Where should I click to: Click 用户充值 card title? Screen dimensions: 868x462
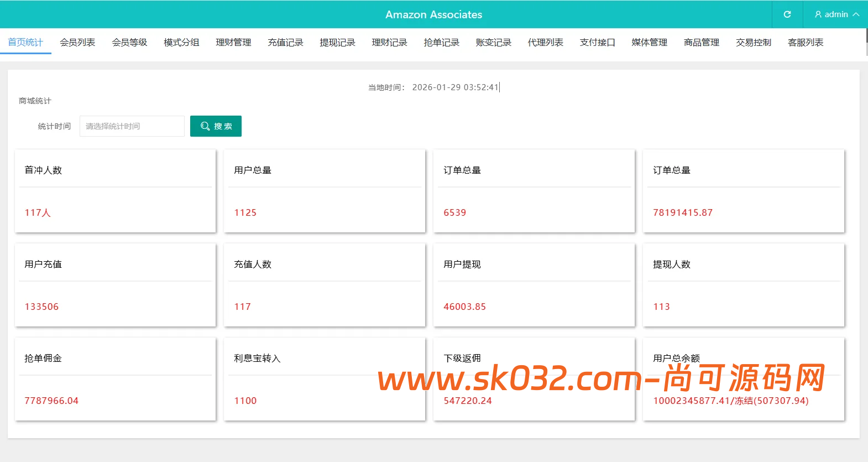click(x=43, y=264)
